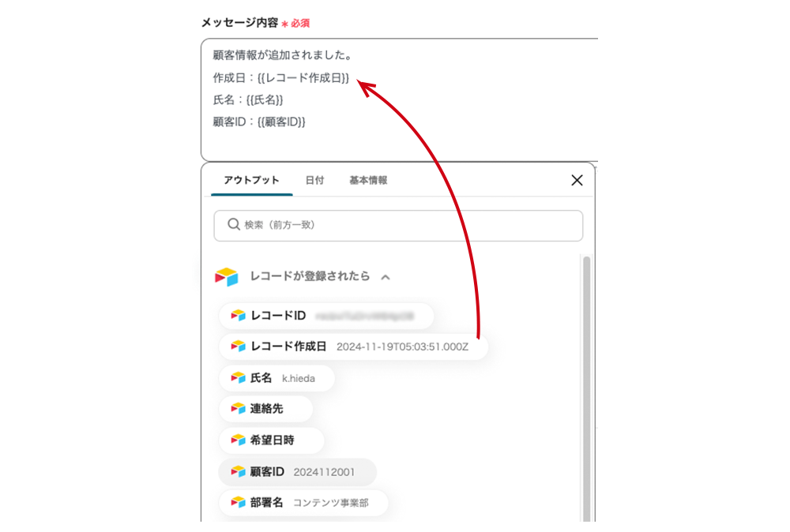Switch to the アウトプット tab
790x532 pixels.
[x=251, y=180]
